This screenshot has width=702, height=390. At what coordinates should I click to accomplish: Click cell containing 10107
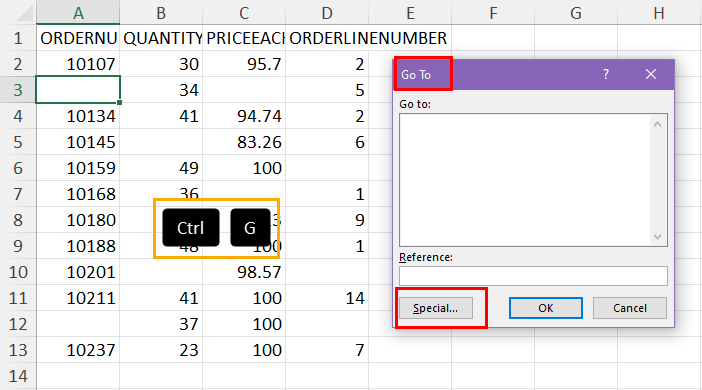tap(78, 64)
